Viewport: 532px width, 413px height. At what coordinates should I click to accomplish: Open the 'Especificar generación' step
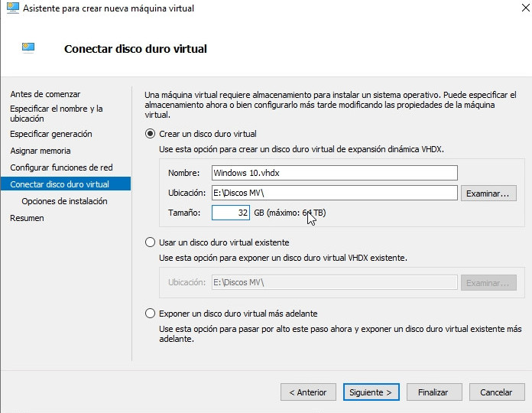tap(50, 134)
